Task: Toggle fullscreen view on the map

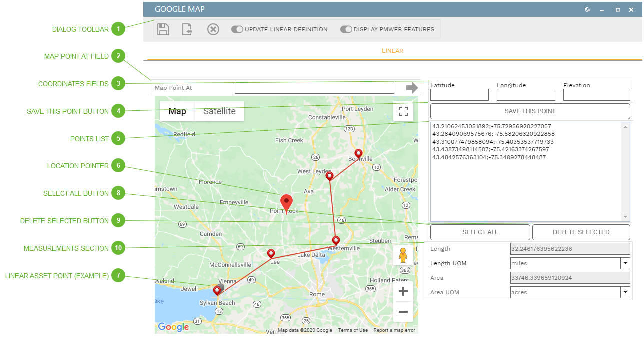Action: (x=403, y=111)
